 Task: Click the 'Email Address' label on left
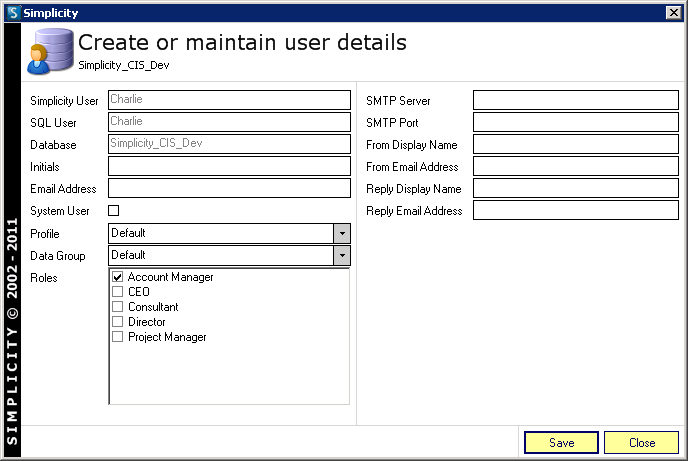(x=63, y=189)
